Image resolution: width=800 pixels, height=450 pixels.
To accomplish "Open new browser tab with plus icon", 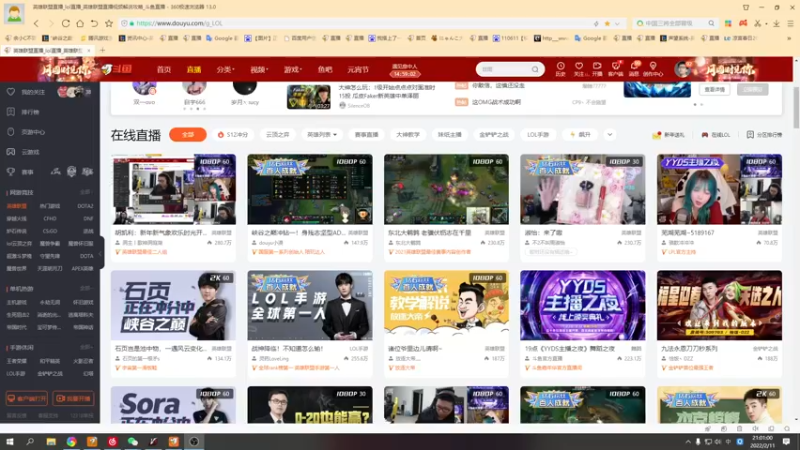I will coord(103,50).
